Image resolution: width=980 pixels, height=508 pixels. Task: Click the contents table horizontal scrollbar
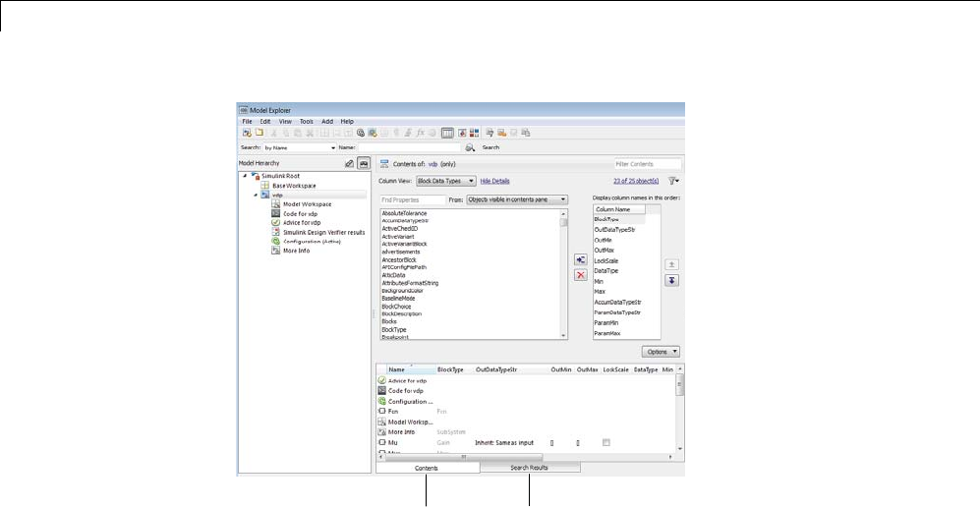pyautogui.click(x=526, y=457)
